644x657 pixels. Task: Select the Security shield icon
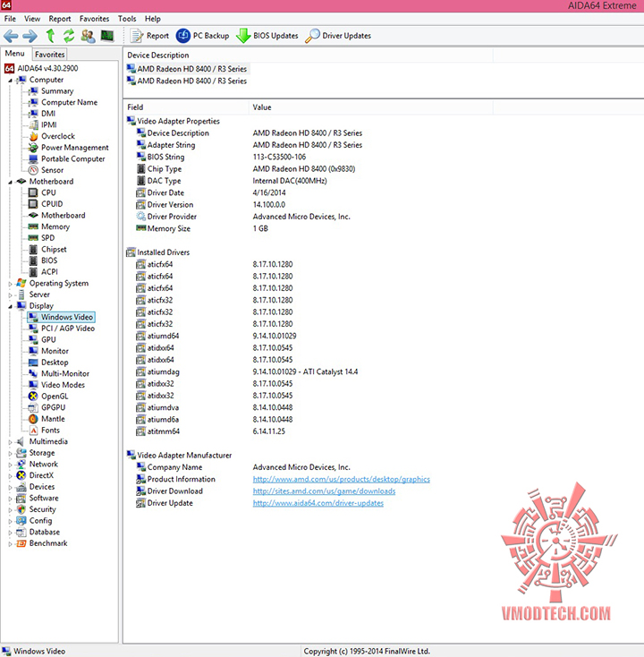tap(21, 509)
